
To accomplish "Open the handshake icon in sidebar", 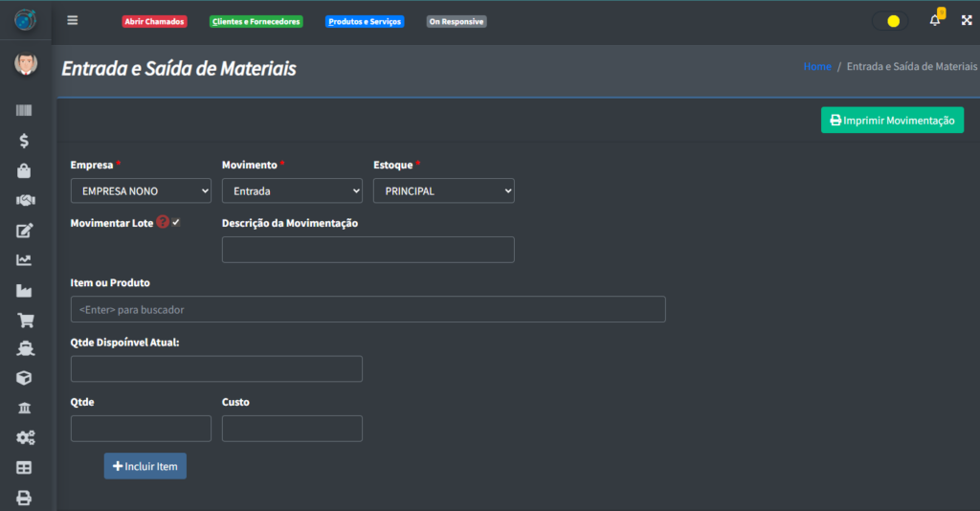I will coord(25,200).
